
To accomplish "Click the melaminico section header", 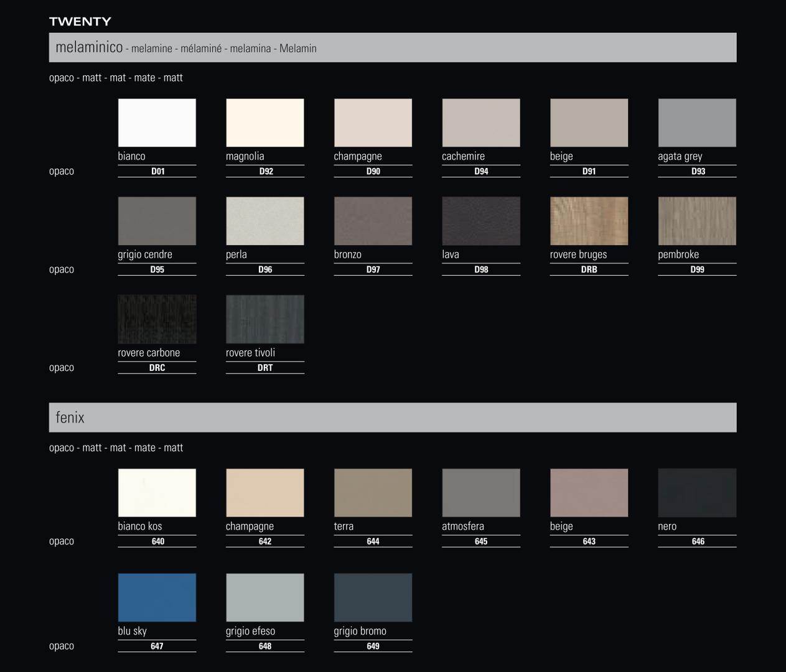I will pyautogui.click(x=393, y=47).
